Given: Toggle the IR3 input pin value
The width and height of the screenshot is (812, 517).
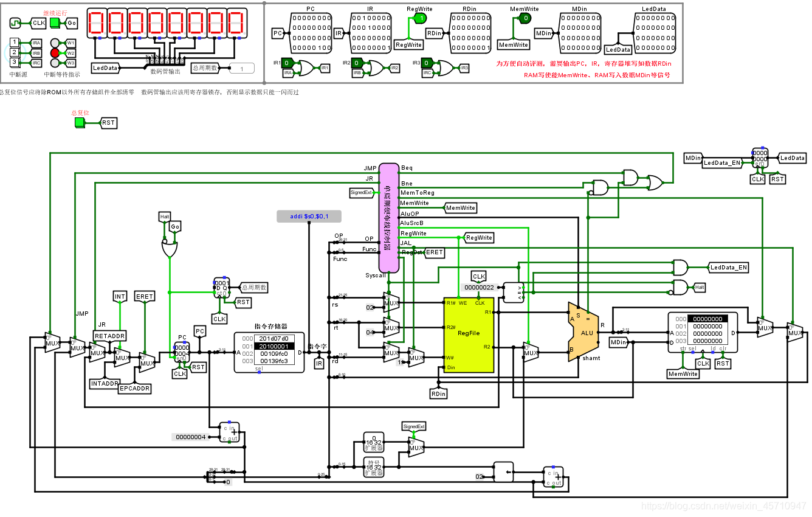Looking at the screenshot, I should (x=427, y=63).
